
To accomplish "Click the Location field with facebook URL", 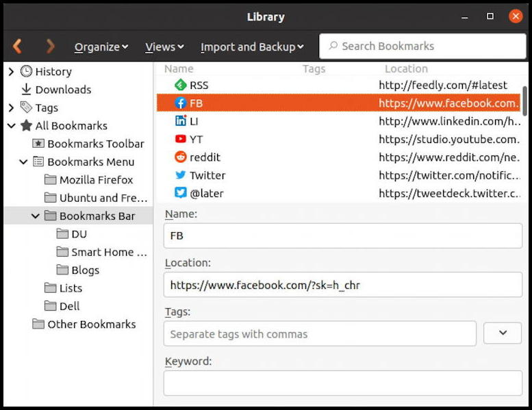I will (342, 285).
